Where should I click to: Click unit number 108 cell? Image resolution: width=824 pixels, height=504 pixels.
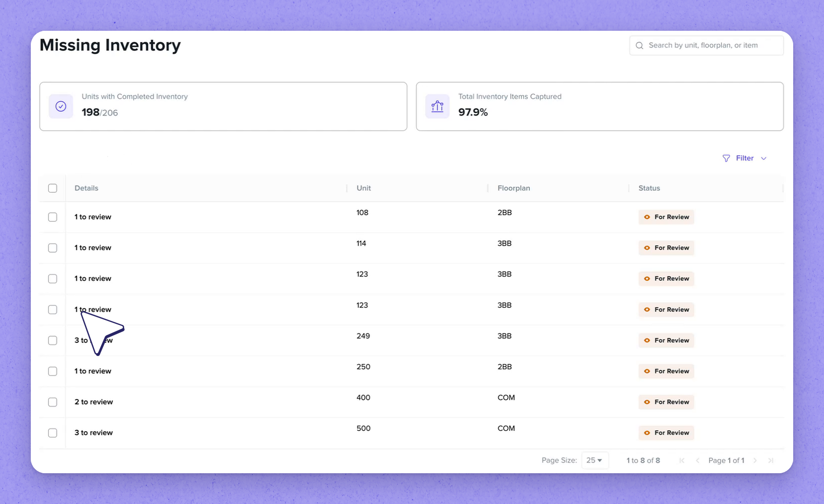click(x=362, y=212)
